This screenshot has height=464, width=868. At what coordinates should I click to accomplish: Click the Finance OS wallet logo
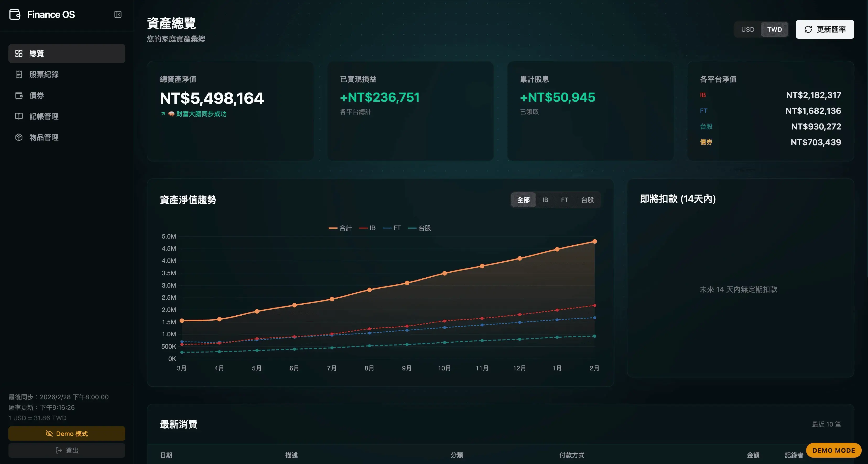point(14,14)
